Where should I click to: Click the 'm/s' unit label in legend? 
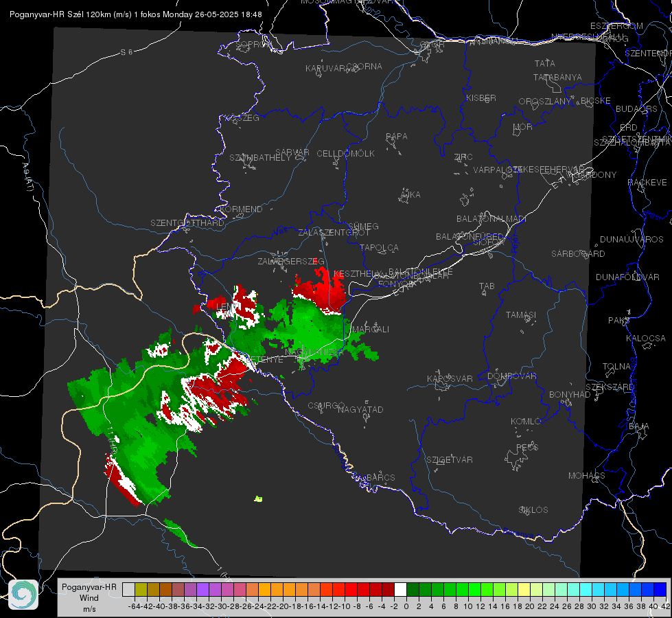coord(89,609)
